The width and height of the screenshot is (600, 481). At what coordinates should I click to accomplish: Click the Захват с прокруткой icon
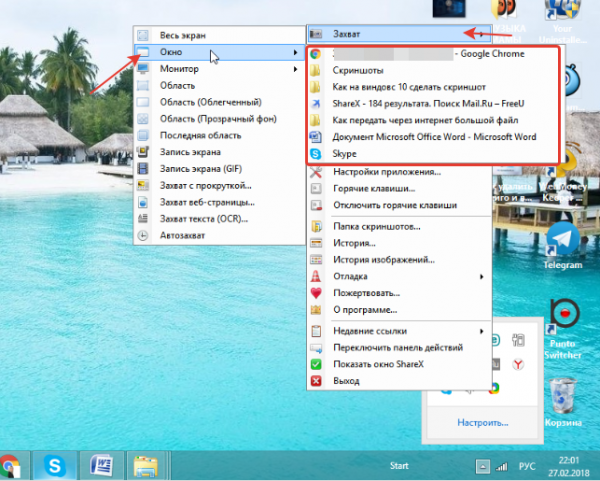(143, 186)
